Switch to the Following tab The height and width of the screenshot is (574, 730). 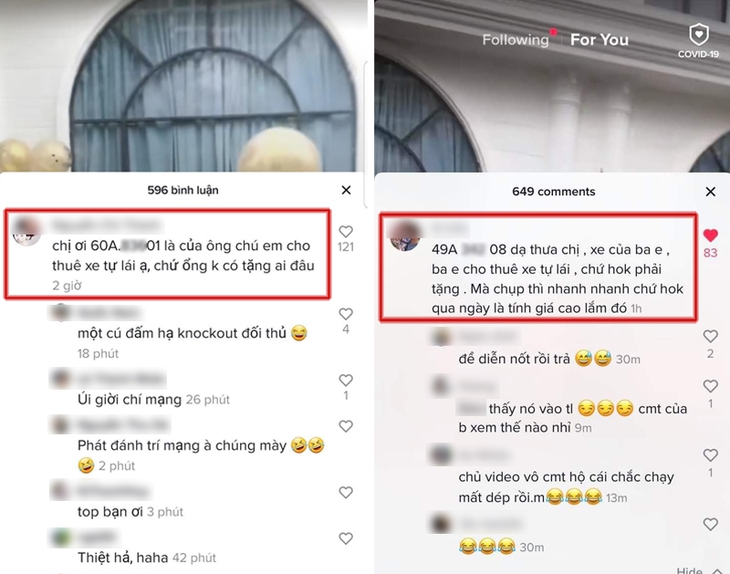[515, 40]
